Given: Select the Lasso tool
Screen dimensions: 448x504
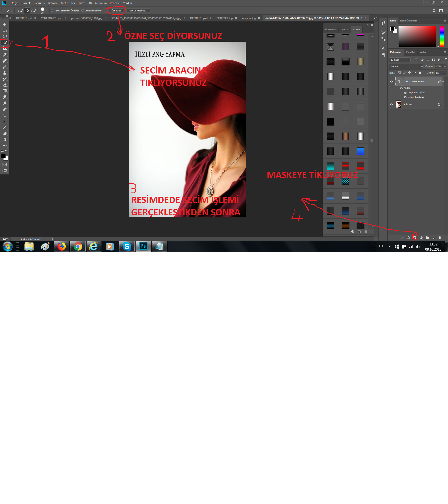Looking at the screenshot, I should [5, 36].
